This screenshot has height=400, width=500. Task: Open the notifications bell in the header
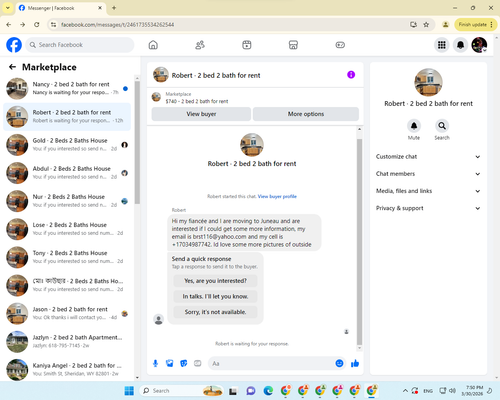(460, 45)
